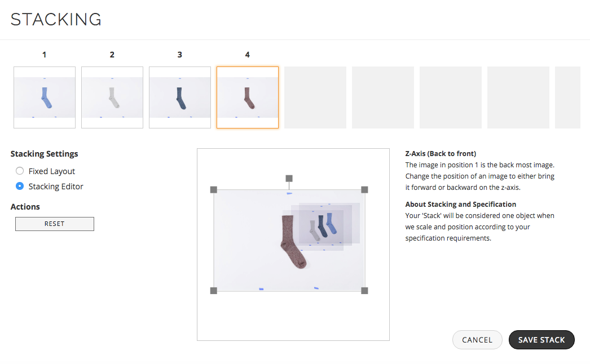Save the stack with SAVE STACK

pyautogui.click(x=541, y=340)
